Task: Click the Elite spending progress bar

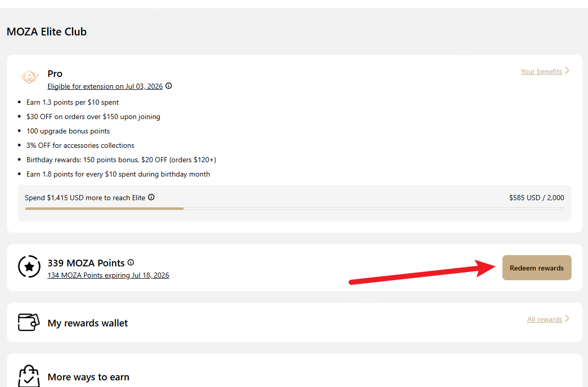Action: [x=294, y=209]
